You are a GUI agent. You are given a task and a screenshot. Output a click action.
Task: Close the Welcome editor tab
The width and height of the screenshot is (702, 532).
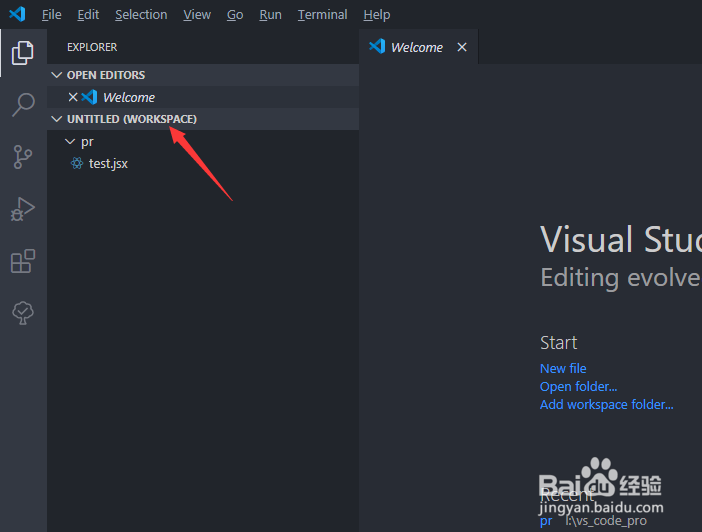pos(462,47)
